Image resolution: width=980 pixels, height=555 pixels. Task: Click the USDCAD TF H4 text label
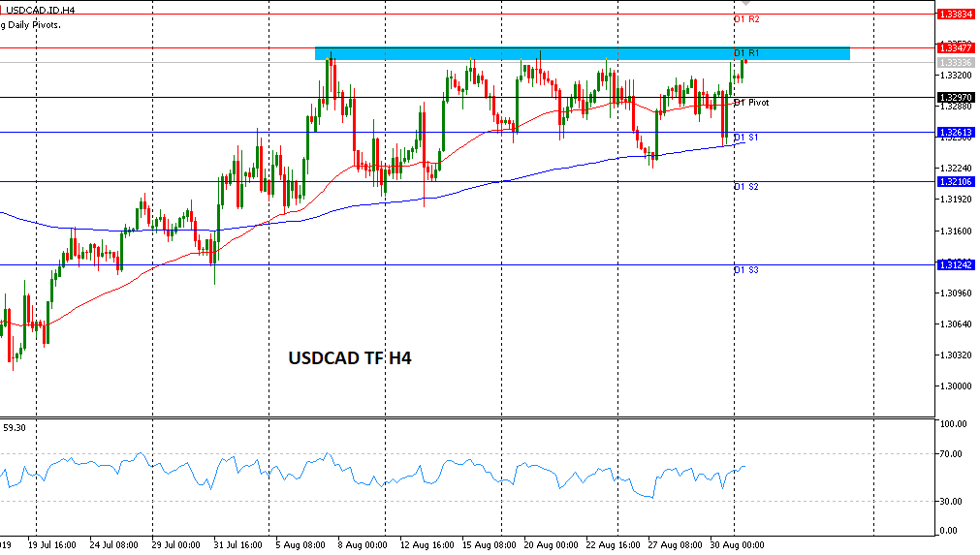pyautogui.click(x=350, y=358)
